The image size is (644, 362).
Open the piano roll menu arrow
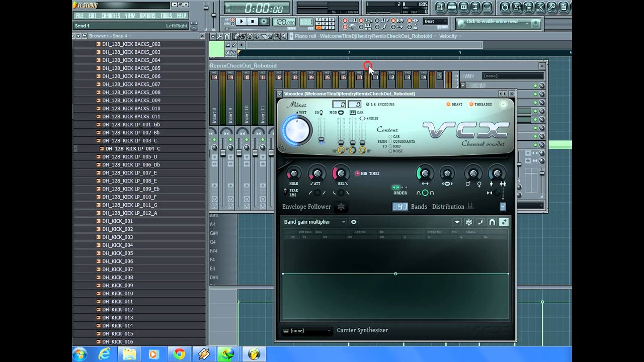coord(213,36)
